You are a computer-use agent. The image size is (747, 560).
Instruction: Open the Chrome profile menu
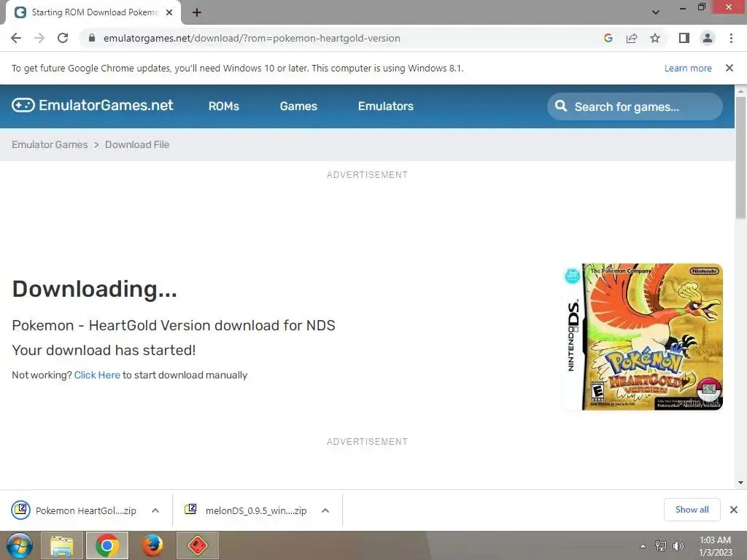tap(708, 38)
